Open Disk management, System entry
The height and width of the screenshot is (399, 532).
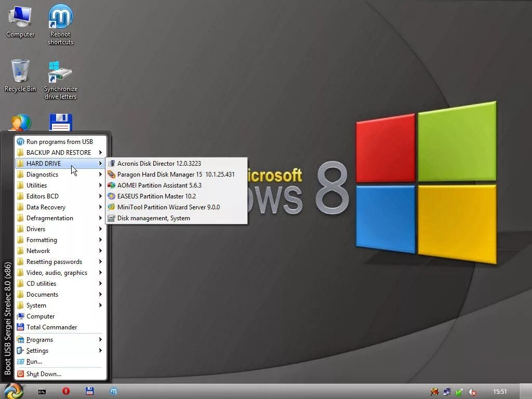click(x=177, y=218)
